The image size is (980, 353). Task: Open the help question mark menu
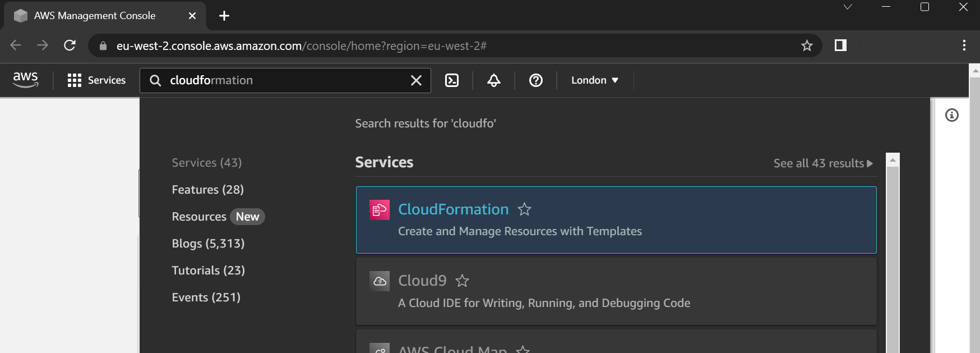click(535, 80)
